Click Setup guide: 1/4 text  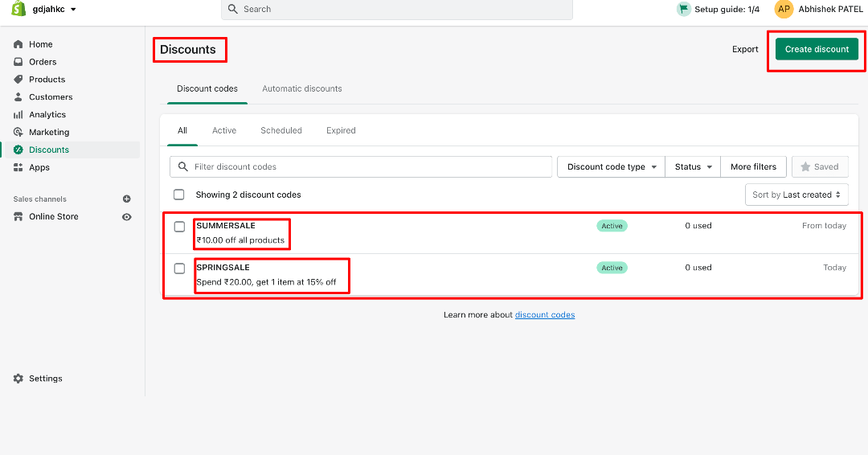coord(727,10)
